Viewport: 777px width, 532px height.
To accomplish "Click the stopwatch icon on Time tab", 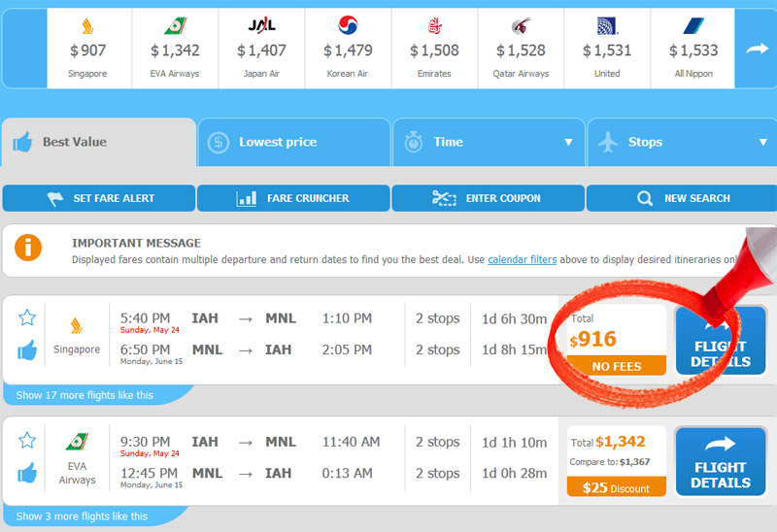I will [414, 142].
